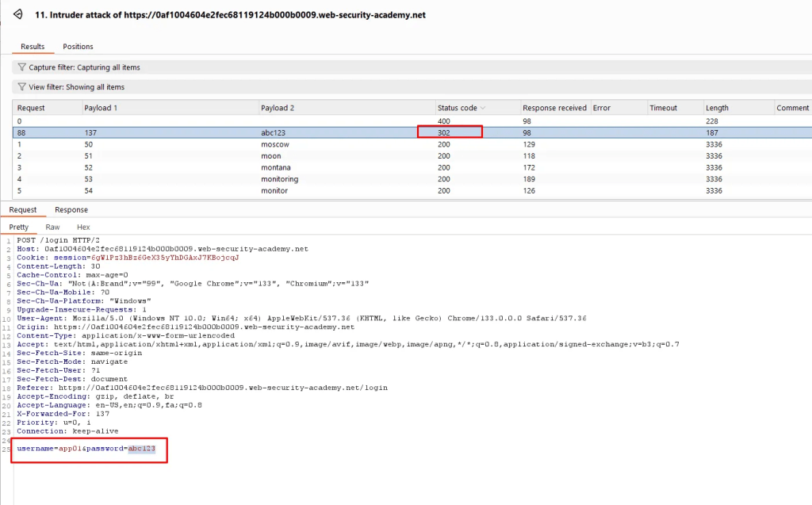Click the View filter funnel icon
Viewport: 812px width, 505px height.
point(22,87)
